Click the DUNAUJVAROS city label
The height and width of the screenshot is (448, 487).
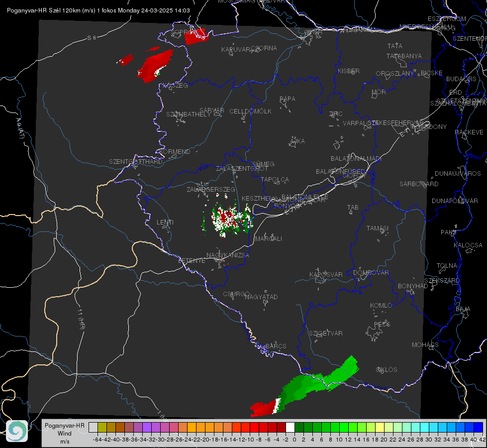coord(458,174)
